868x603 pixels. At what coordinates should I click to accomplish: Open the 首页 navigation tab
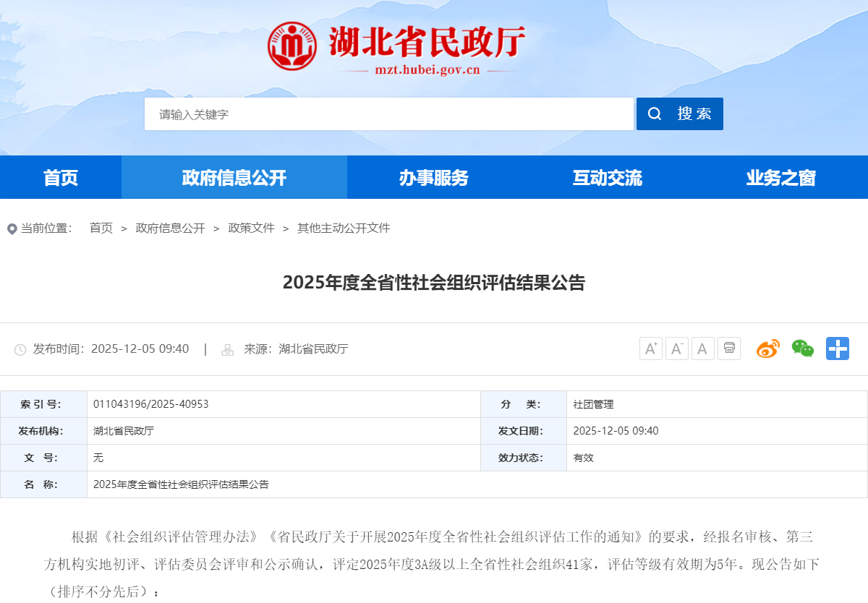[61, 177]
